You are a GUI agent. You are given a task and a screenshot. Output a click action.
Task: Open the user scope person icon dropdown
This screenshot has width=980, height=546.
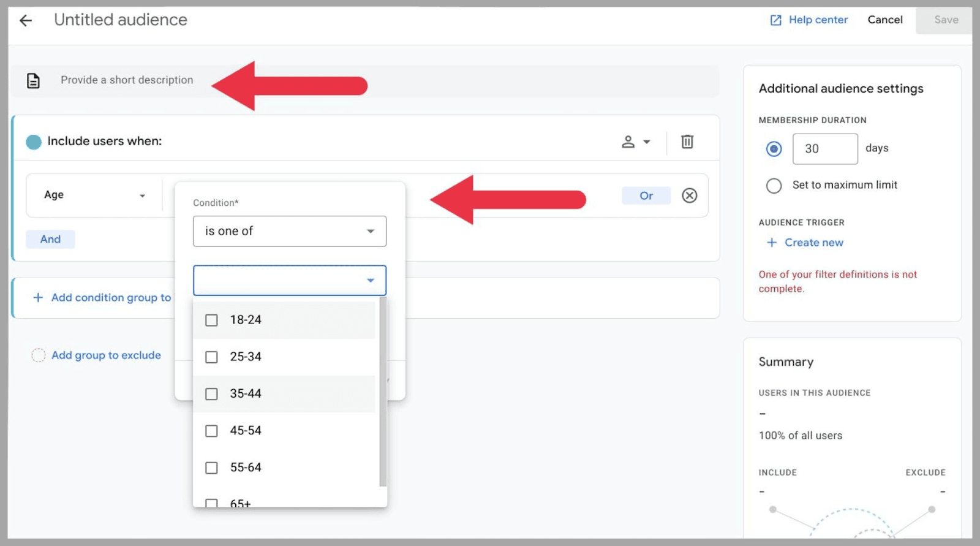(x=636, y=142)
